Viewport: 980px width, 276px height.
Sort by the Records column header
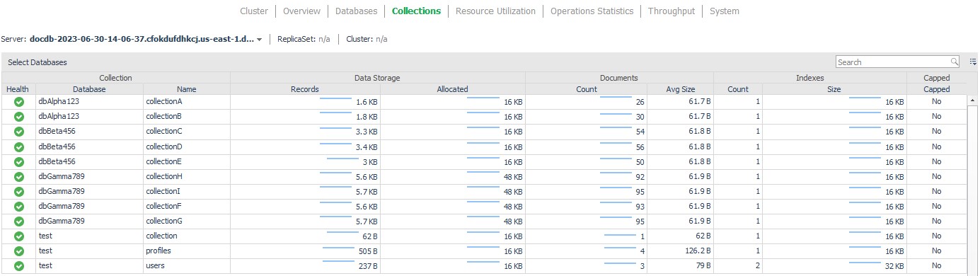pyautogui.click(x=305, y=89)
